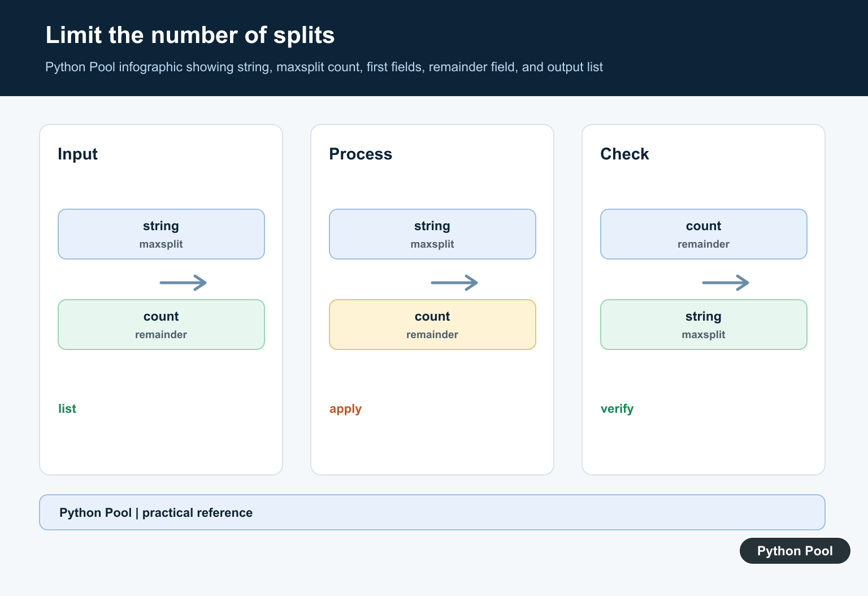Select the string maxsplit box in Input card

tap(161, 234)
